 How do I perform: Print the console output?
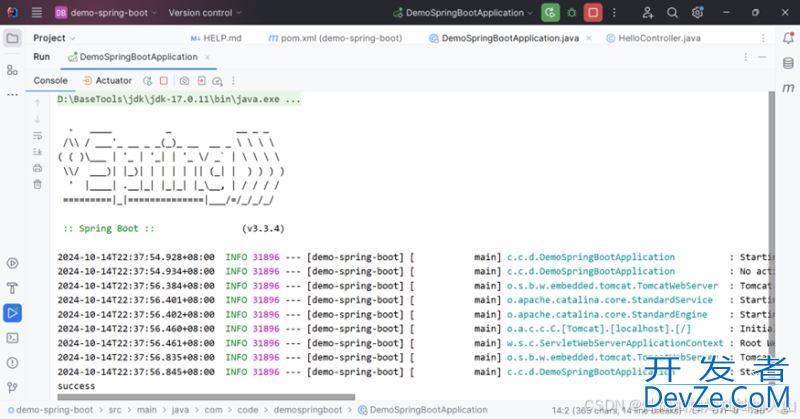pyautogui.click(x=37, y=168)
